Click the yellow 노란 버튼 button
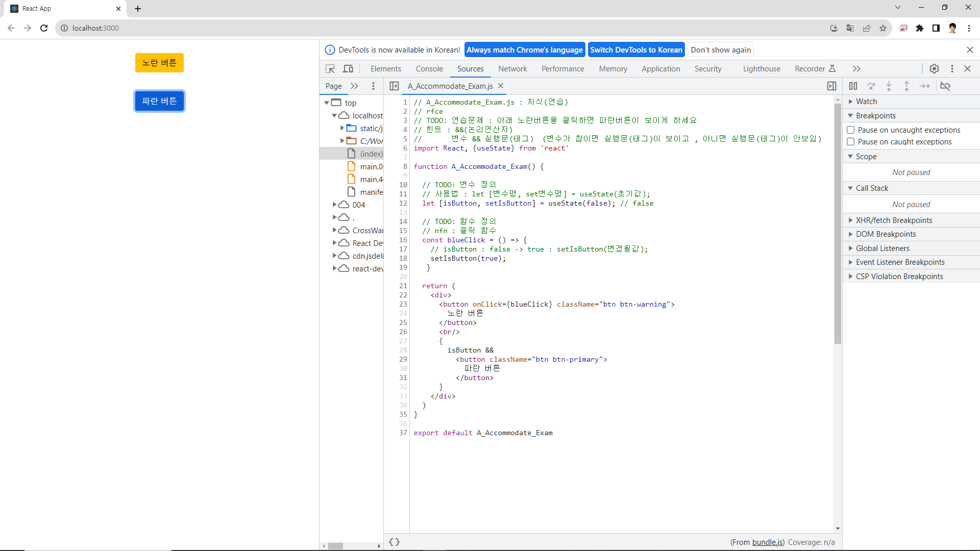 point(159,63)
